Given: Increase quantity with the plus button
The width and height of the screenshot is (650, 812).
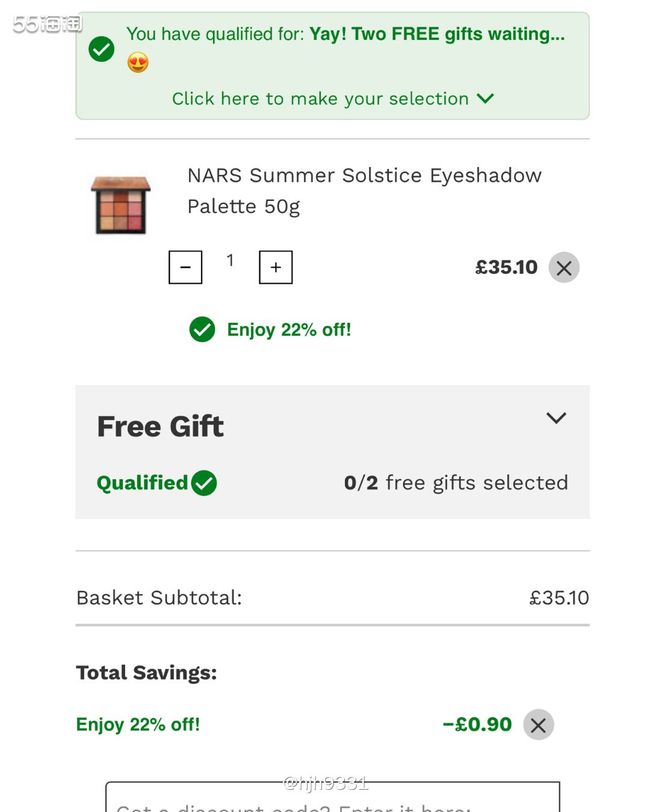Looking at the screenshot, I should tap(276, 267).
